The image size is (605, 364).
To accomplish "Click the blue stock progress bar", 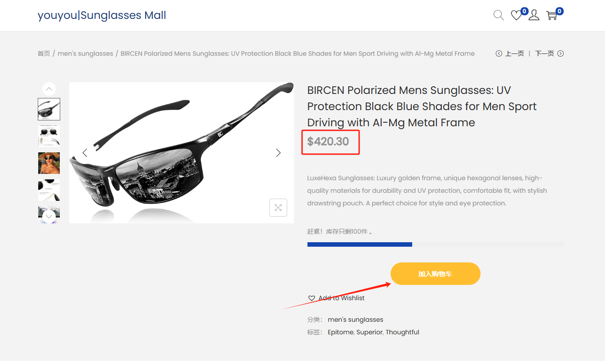I will (x=360, y=244).
